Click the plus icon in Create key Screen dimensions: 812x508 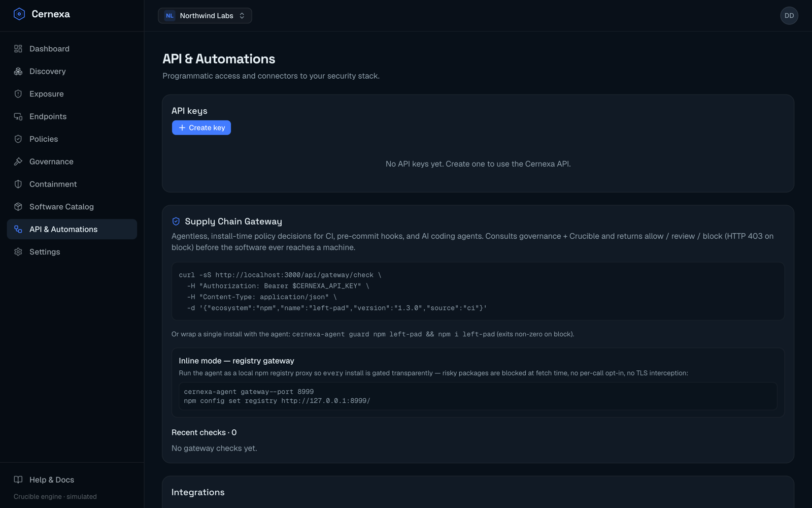click(x=182, y=128)
